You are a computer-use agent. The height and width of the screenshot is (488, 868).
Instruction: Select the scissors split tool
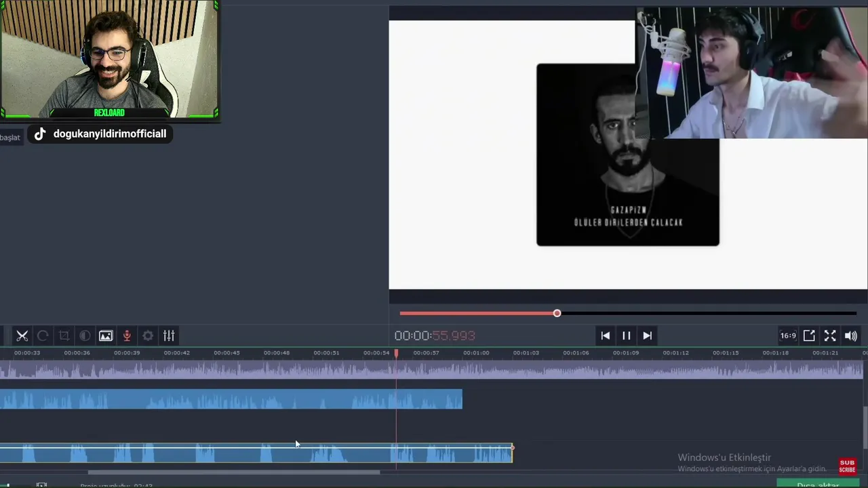[x=22, y=335]
